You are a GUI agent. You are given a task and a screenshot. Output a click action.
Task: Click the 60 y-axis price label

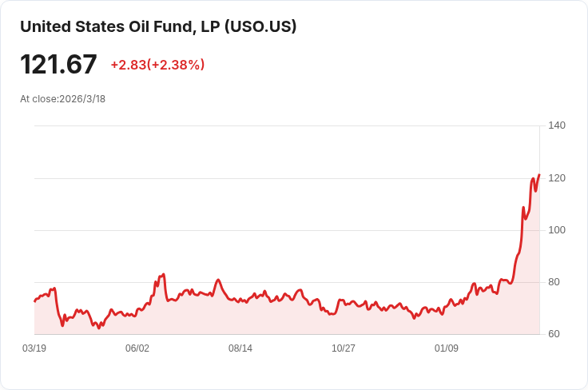(x=554, y=334)
